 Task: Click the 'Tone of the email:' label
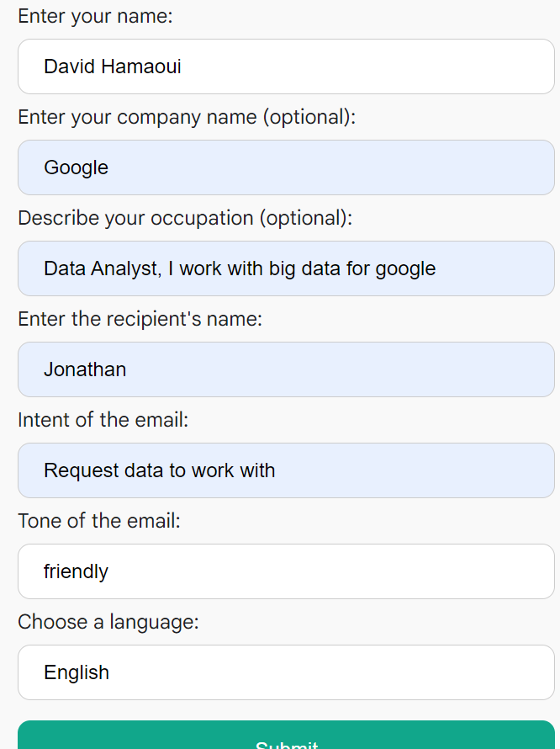99,521
